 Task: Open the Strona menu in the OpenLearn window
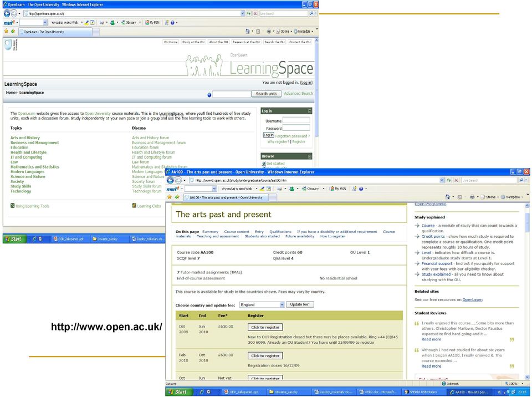(283, 31)
